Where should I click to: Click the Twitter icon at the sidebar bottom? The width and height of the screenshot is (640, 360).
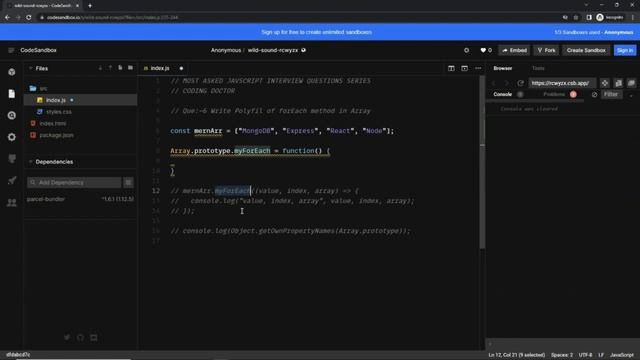tap(67, 337)
